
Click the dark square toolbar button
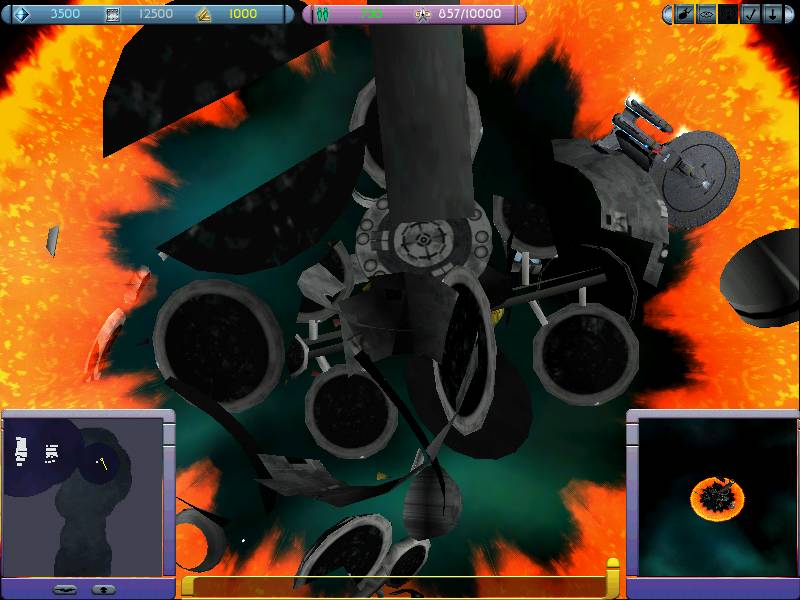point(728,14)
